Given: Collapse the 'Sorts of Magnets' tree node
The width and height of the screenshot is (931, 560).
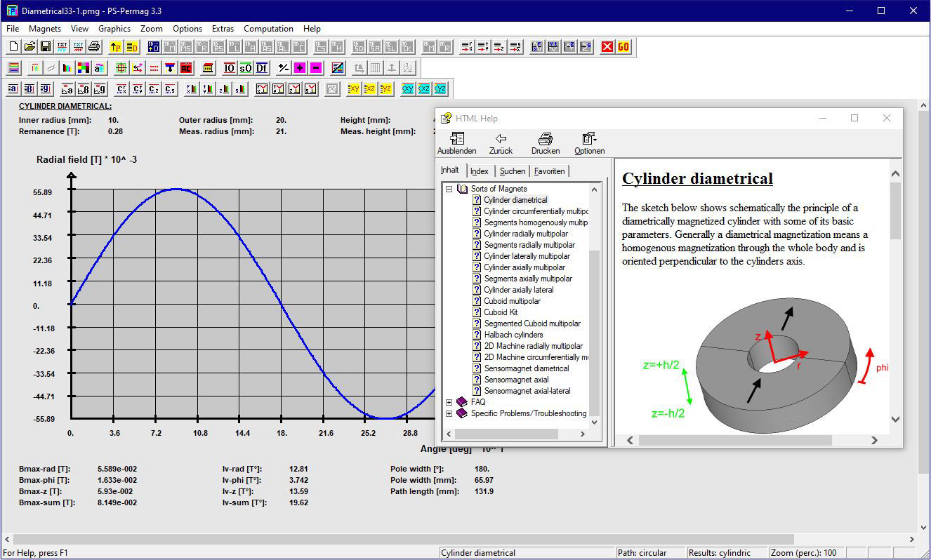Looking at the screenshot, I should pyautogui.click(x=449, y=189).
